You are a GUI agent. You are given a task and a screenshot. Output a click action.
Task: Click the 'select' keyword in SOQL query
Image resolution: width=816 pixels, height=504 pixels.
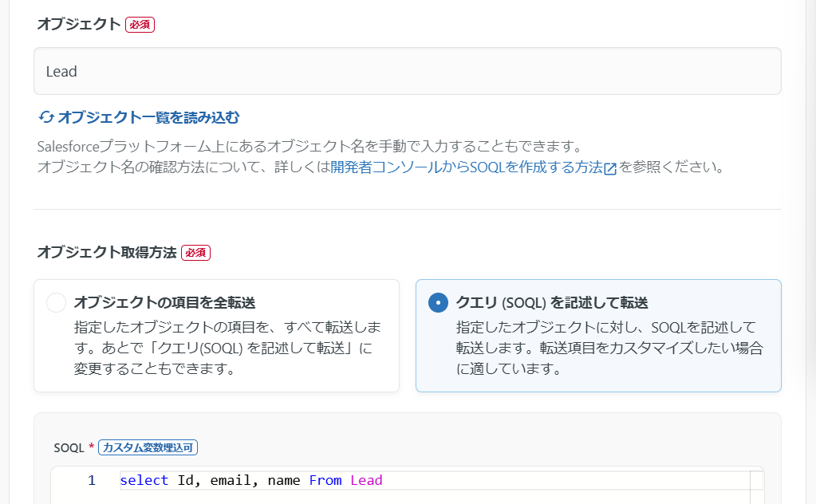(x=144, y=480)
